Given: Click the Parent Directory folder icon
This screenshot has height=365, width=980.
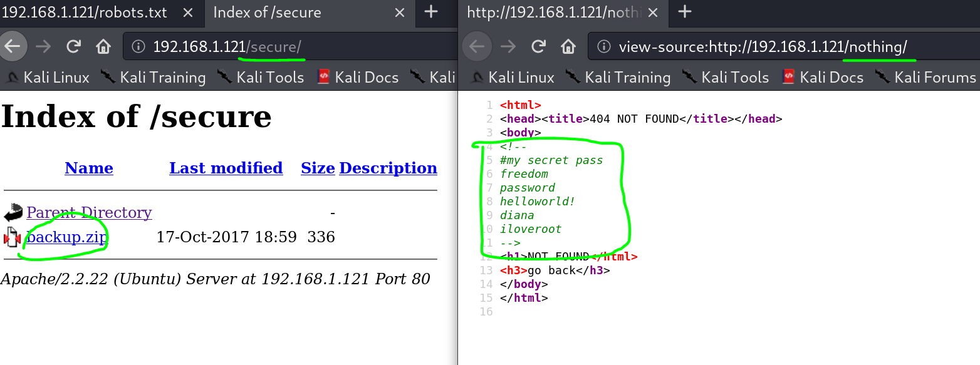Looking at the screenshot, I should pyautogui.click(x=13, y=213).
